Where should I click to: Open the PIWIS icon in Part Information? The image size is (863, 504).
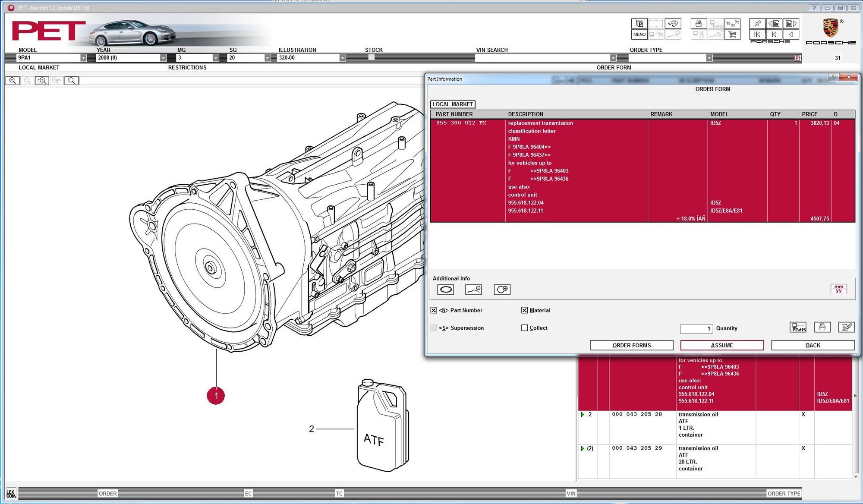tap(798, 328)
